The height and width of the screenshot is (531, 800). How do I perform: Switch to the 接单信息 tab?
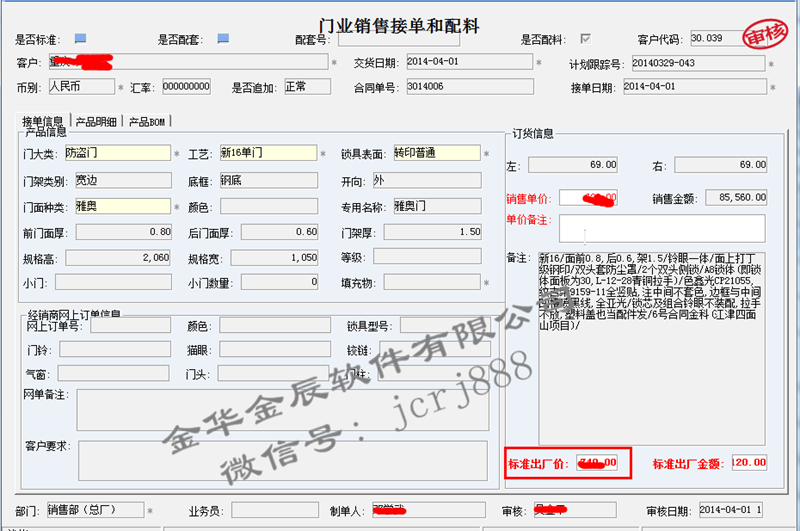point(46,121)
